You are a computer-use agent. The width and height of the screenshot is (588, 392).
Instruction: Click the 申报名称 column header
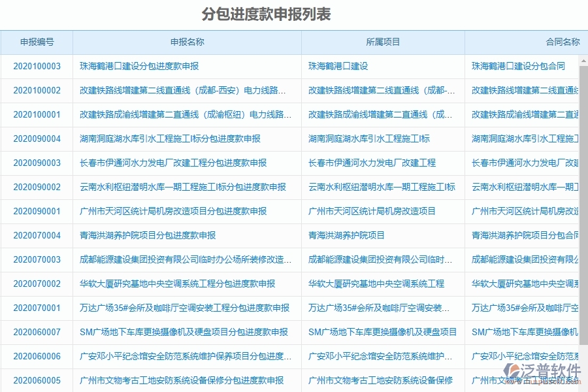(186, 42)
